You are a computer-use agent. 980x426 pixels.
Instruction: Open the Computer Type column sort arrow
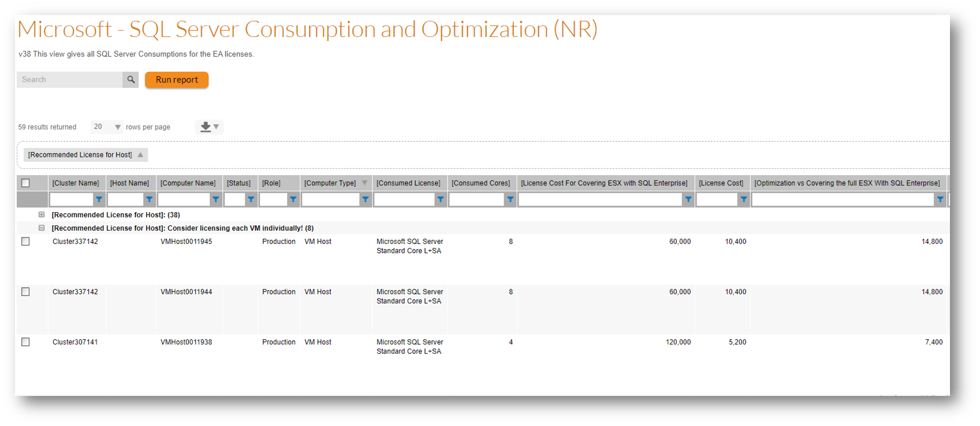[x=364, y=183]
